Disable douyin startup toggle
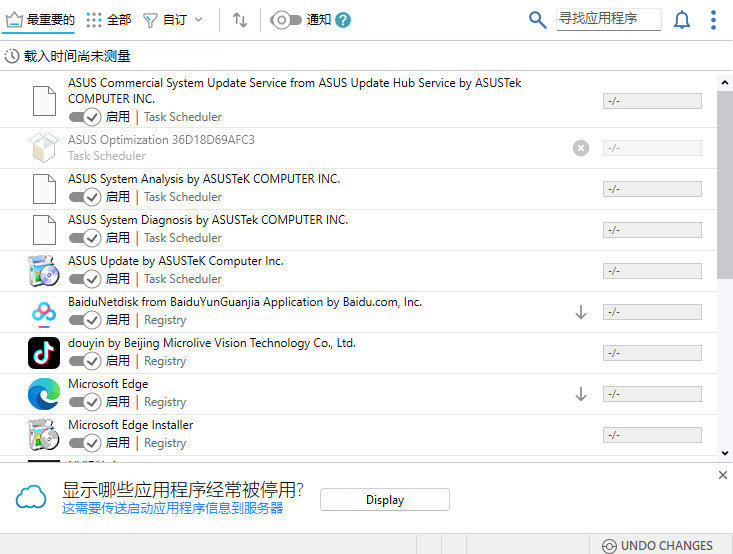Image resolution: width=733 pixels, height=554 pixels. point(85,361)
